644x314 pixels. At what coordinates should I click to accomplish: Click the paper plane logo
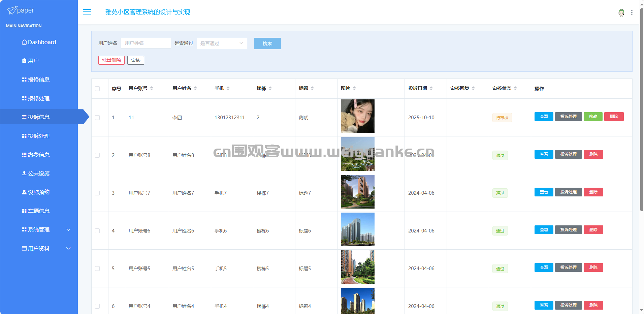tap(12, 10)
